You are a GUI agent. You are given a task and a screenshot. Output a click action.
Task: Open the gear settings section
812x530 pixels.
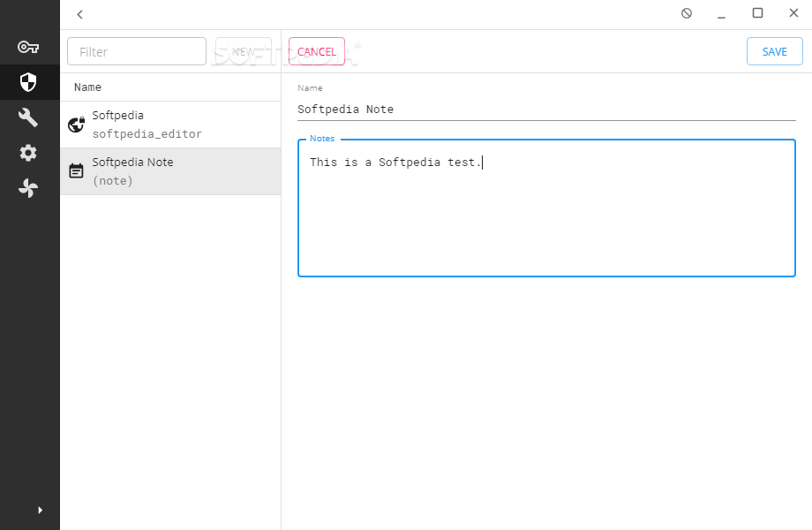28,153
